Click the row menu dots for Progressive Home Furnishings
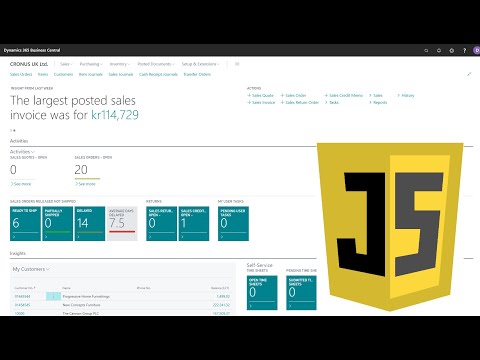Screen dimensions: 480x360 tap(53, 296)
